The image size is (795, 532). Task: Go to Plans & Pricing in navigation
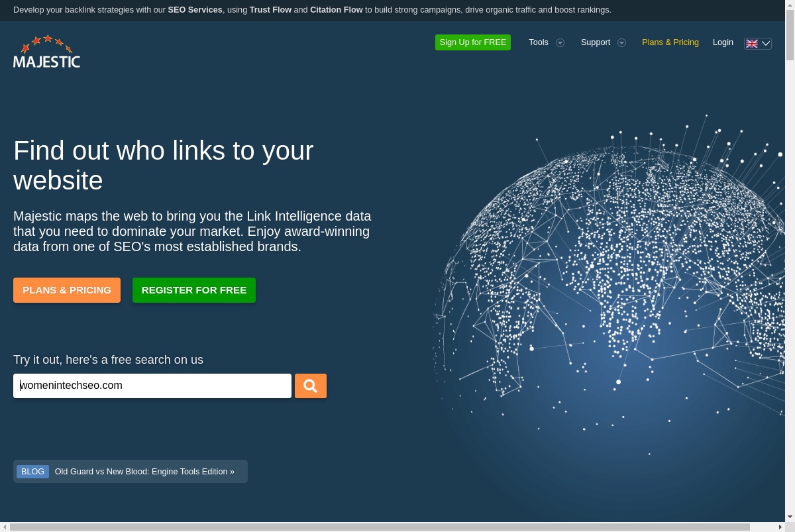tap(670, 42)
